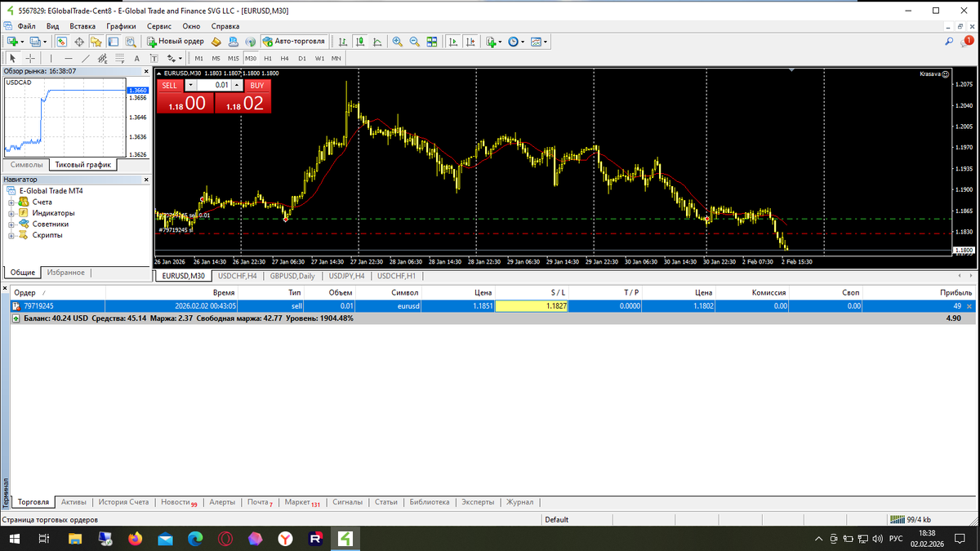Open the Графики menu
980x551 pixels.
[x=121, y=26]
